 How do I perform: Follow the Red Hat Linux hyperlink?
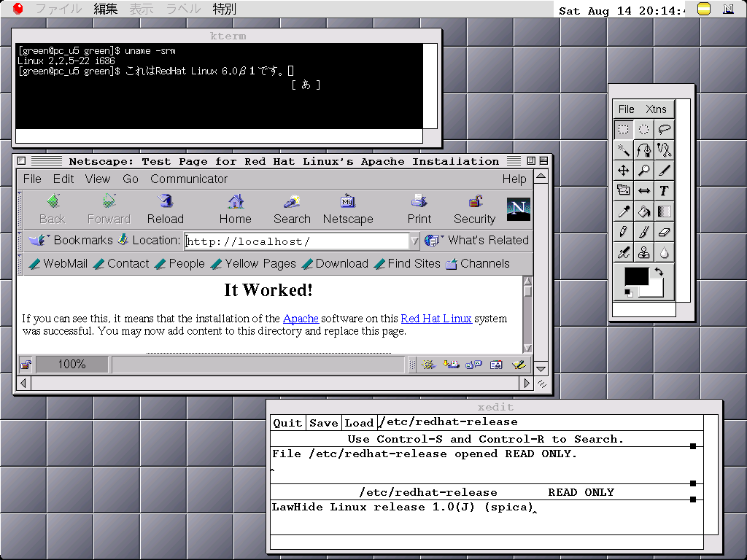(436, 319)
